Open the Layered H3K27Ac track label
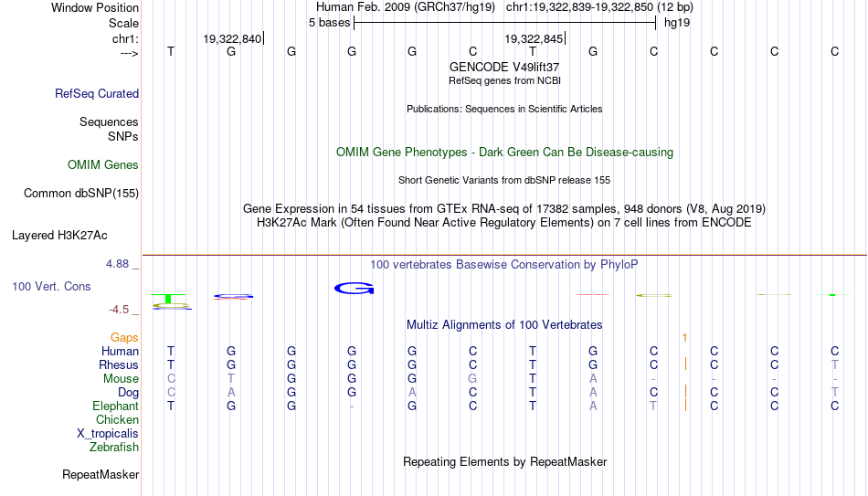Image resolution: width=868 pixels, height=496 pixels. click(59, 236)
